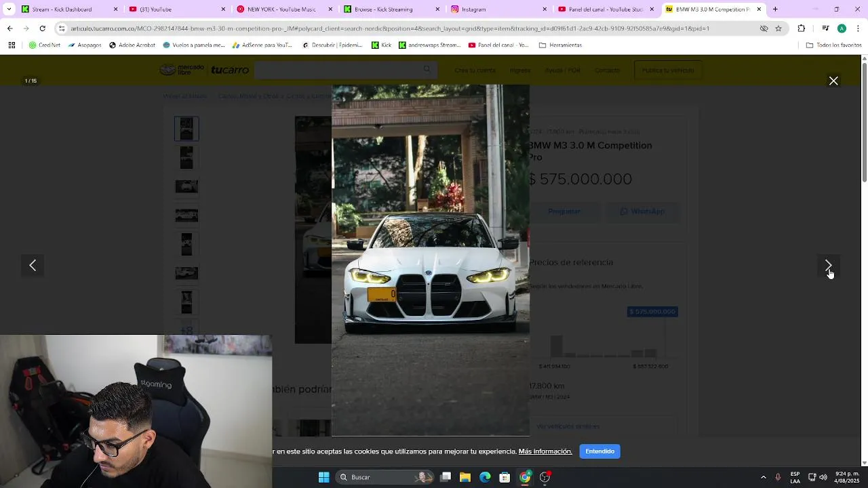Open the OBS icon in the taskbar
Viewport: 868px width, 488px height.
pos(545,477)
